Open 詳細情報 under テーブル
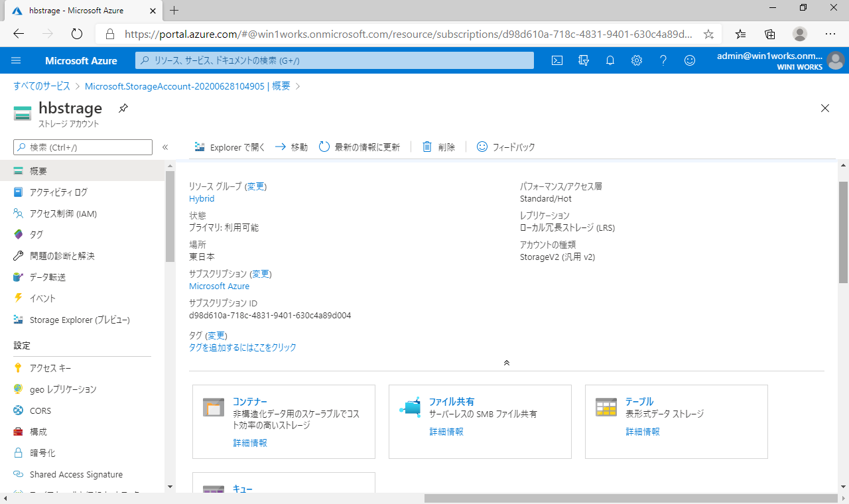 [643, 432]
